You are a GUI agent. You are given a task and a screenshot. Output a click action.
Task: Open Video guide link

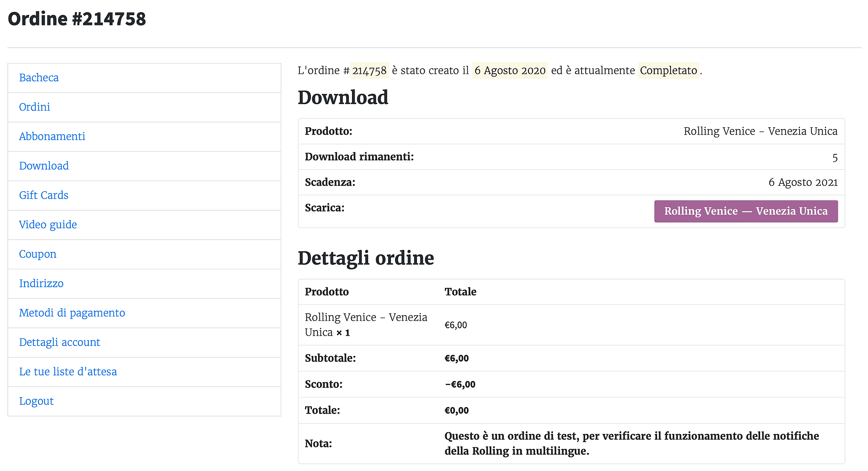(x=48, y=224)
